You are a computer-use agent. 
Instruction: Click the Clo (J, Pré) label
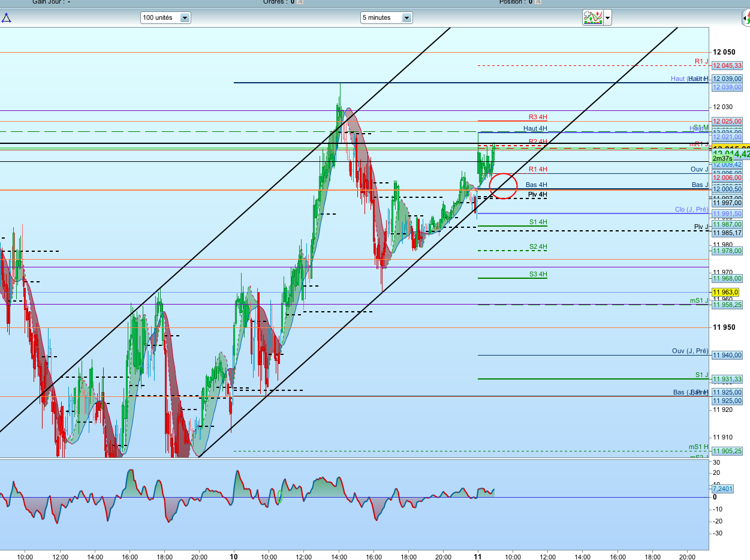pos(691,209)
